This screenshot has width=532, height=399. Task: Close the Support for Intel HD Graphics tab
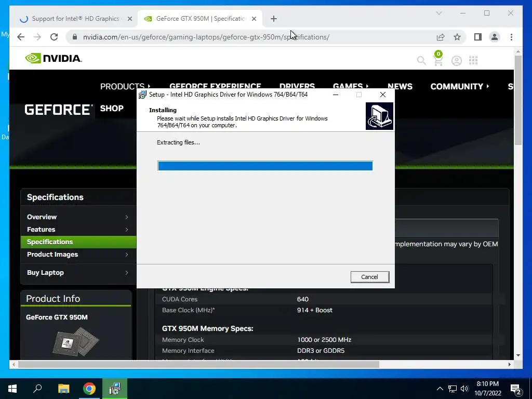pyautogui.click(x=129, y=19)
